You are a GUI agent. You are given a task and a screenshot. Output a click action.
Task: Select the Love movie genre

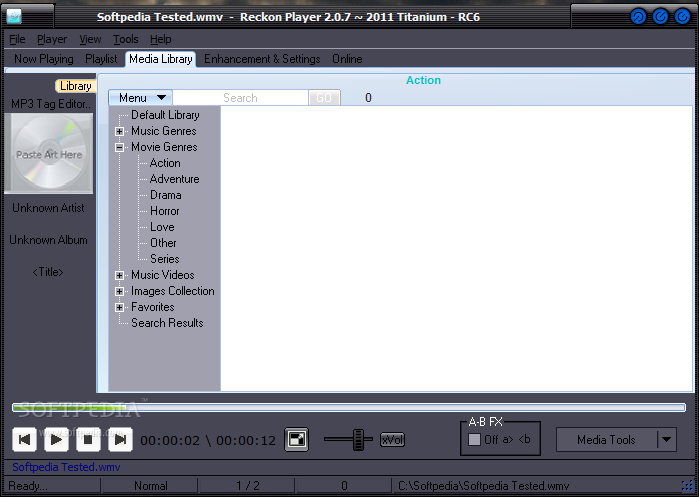pyautogui.click(x=162, y=227)
